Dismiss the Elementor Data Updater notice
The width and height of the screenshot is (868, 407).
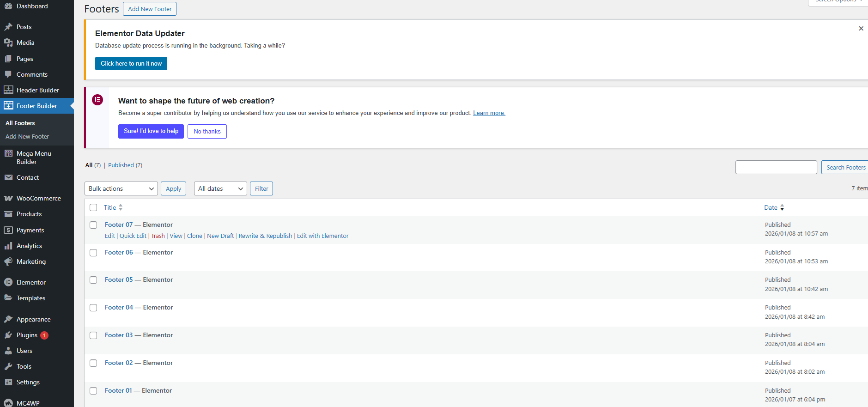point(861,29)
